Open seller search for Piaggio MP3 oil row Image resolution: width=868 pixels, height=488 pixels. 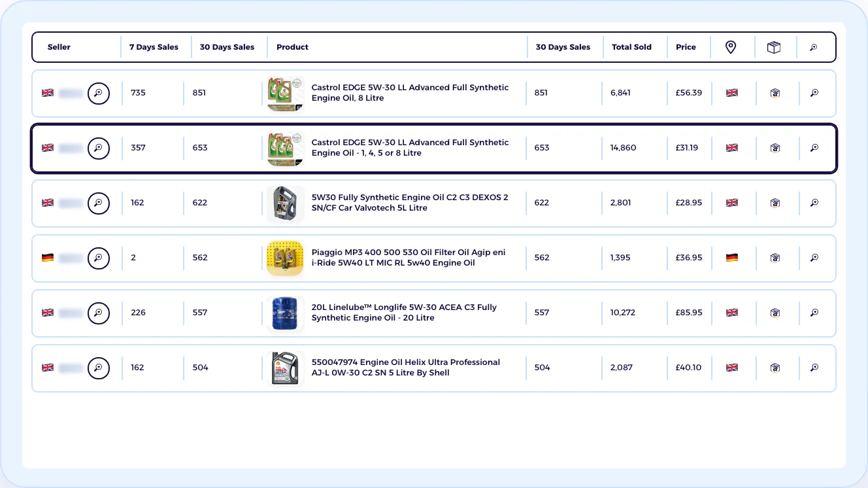click(x=99, y=258)
